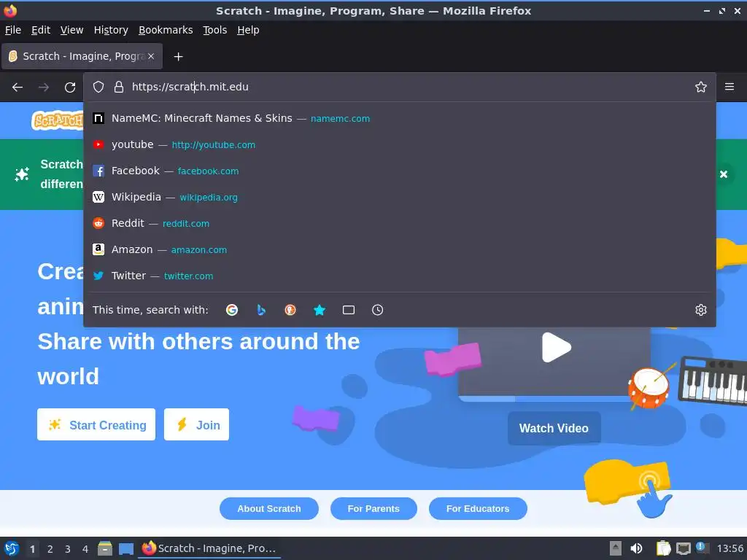Viewport: 747px width, 560px height.
Task: Bookmark this page with the star
Action: [x=700, y=87]
